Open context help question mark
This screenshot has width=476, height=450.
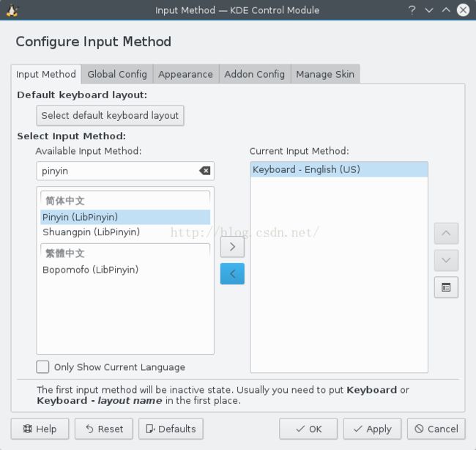[x=412, y=10]
